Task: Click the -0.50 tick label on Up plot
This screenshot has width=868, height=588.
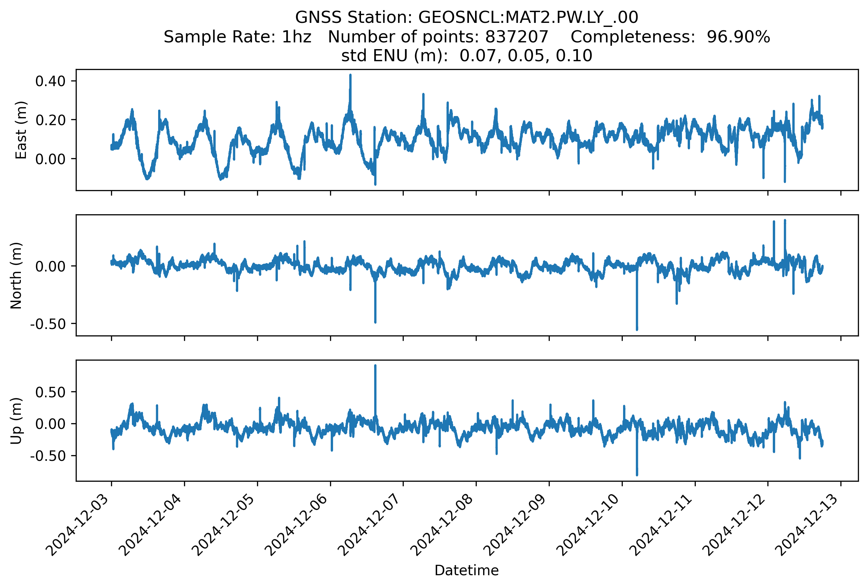Action: coord(48,456)
